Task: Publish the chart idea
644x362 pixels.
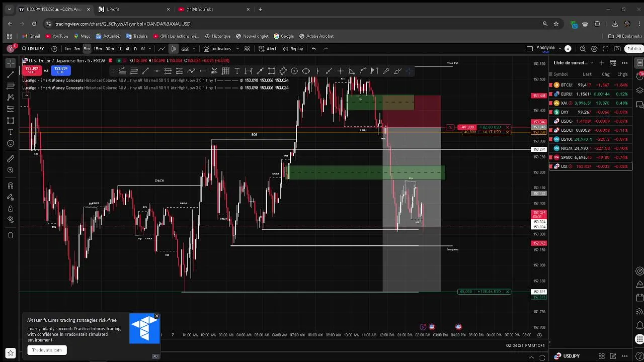Action: click(x=634, y=49)
